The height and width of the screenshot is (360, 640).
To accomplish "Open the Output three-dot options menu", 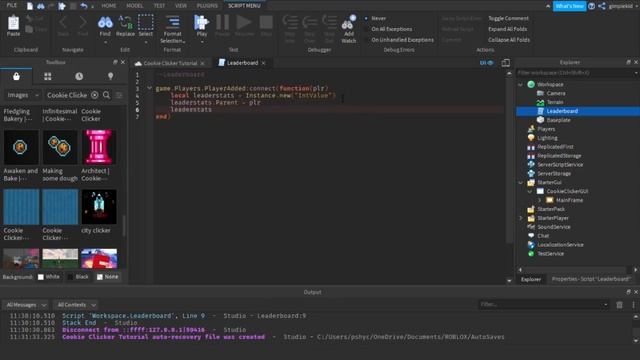I will (633, 305).
